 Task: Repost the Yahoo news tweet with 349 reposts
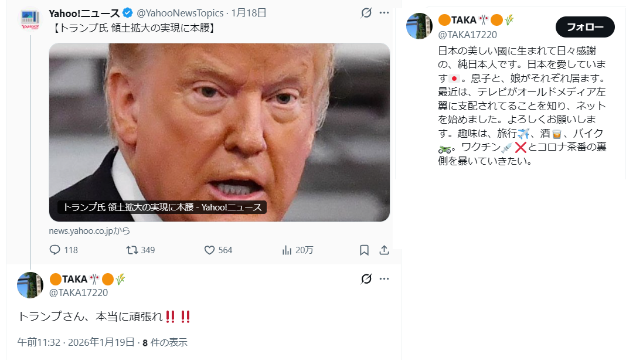tap(132, 250)
